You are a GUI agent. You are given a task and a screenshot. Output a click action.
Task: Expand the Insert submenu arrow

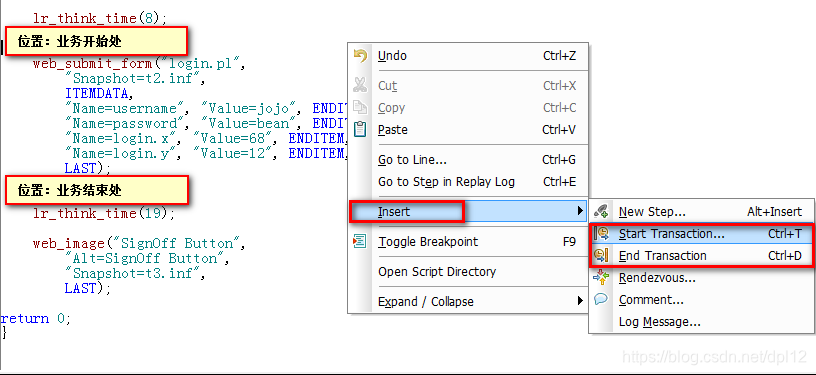pyautogui.click(x=580, y=211)
